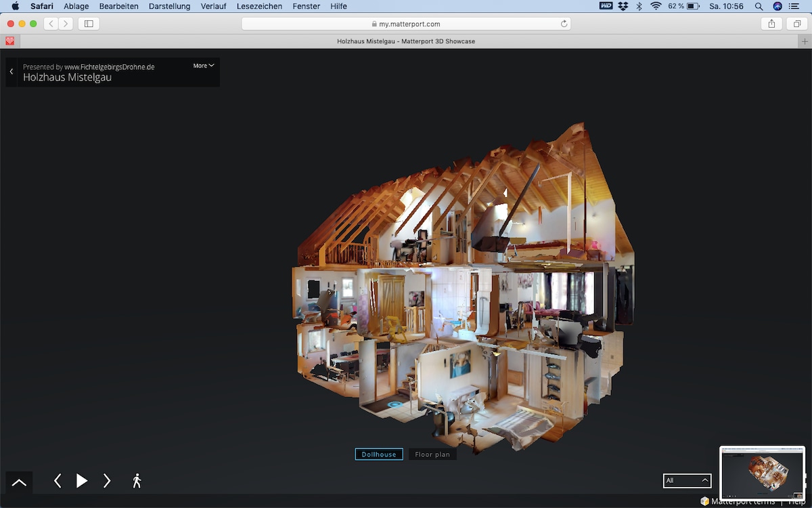Viewport: 812px width, 508px height.
Task: Collapse the title panel with the left arrow
Action: 12,72
